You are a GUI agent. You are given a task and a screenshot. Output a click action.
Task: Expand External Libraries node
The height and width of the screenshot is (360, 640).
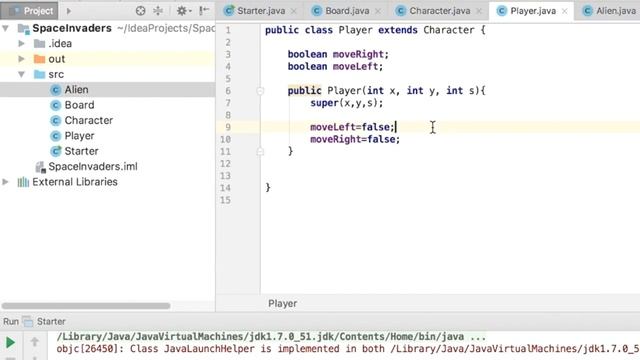coord(5,182)
